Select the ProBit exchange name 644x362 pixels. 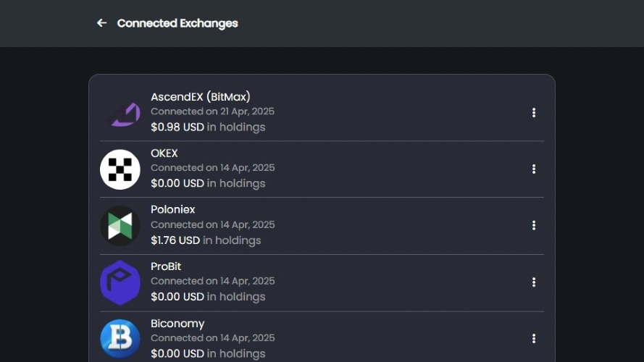point(166,266)
